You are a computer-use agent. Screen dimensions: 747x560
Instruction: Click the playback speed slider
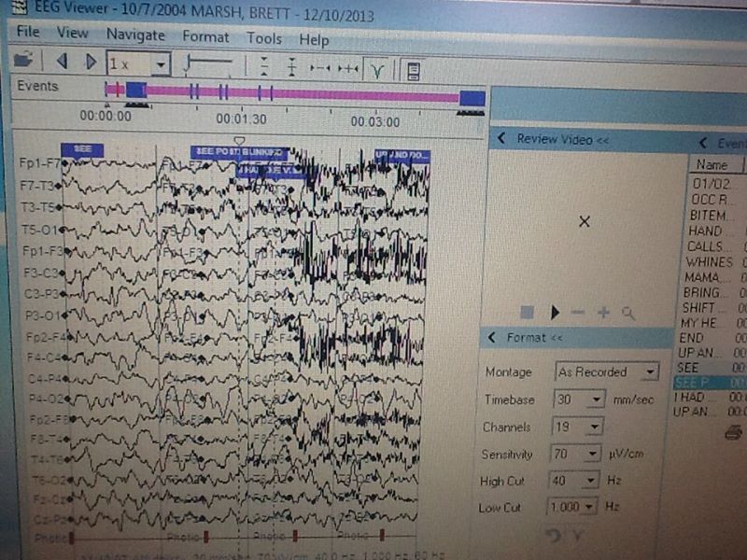coord(209,63)
